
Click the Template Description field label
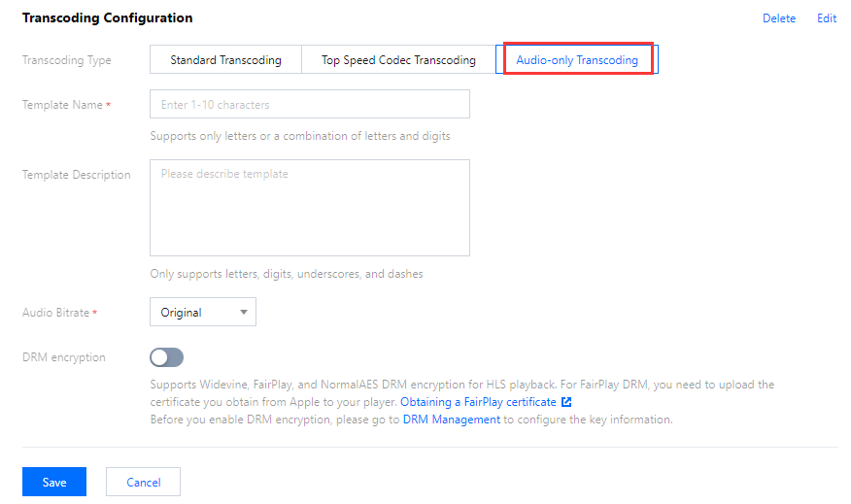(76, 175)
